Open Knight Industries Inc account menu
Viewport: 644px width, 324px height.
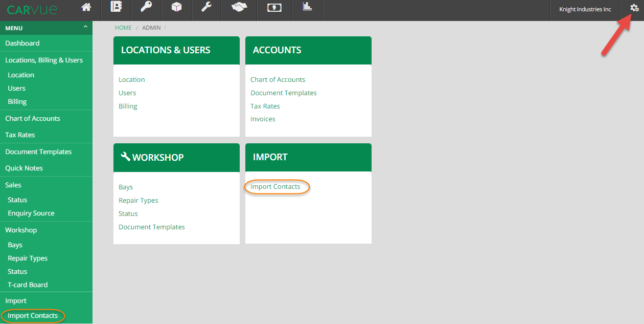click(585, 9)
